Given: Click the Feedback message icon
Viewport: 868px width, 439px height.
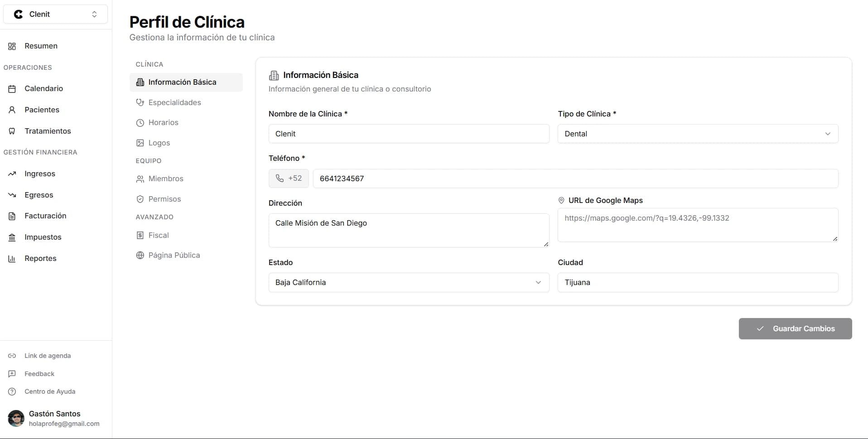Looking at the screenshot, I should 12,374.
